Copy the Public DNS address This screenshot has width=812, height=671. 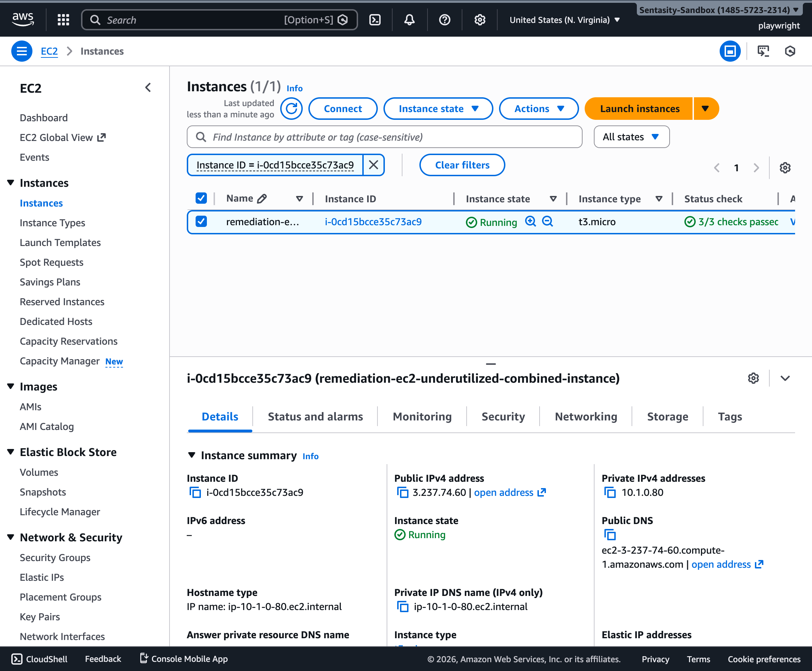coord(610,535)
